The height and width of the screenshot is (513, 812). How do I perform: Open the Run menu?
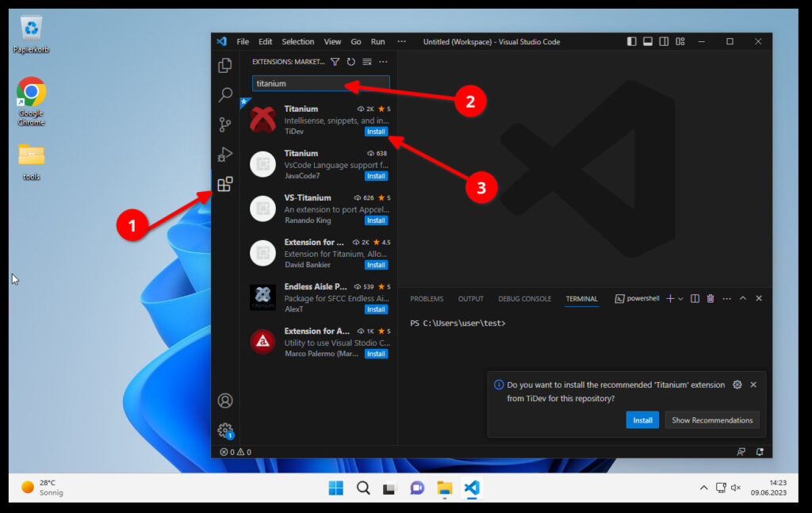point(377,41)
